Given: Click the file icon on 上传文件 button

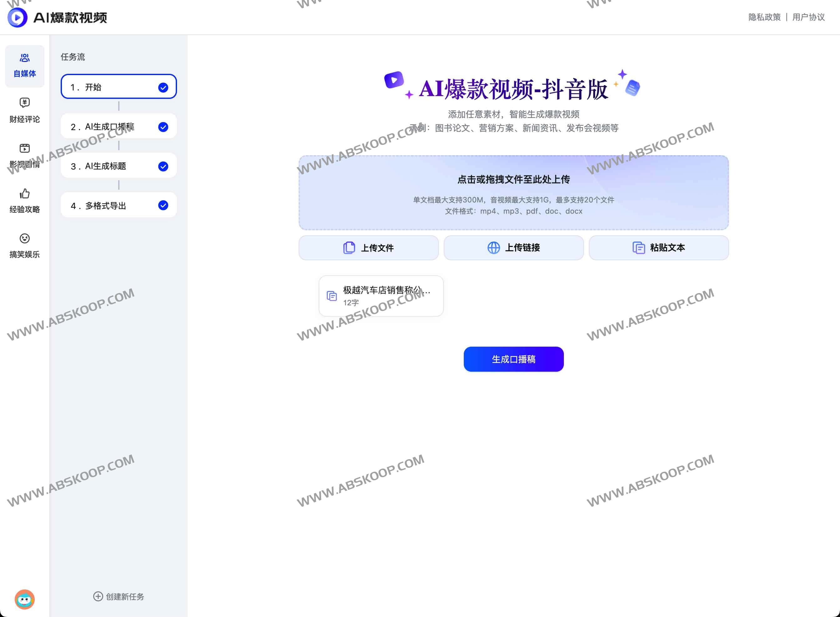Looking at the screenshot, I should [349, 247].
